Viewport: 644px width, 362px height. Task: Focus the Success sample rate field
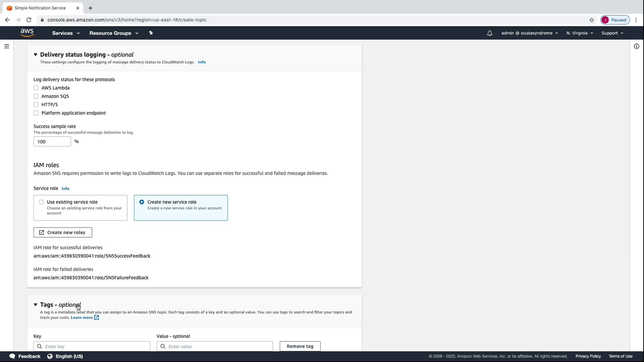(x=52, y=141)
